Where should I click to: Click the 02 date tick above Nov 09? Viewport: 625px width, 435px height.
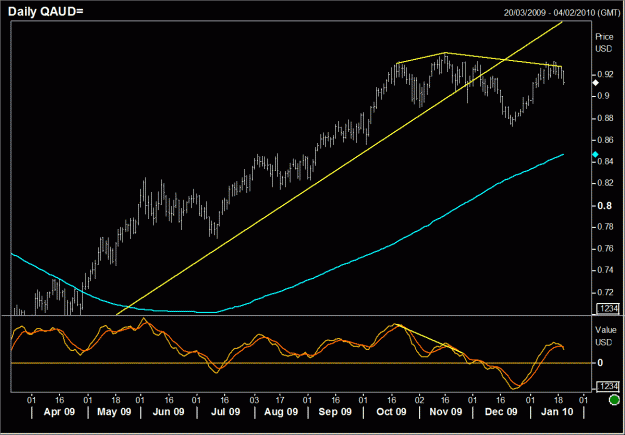419,400
